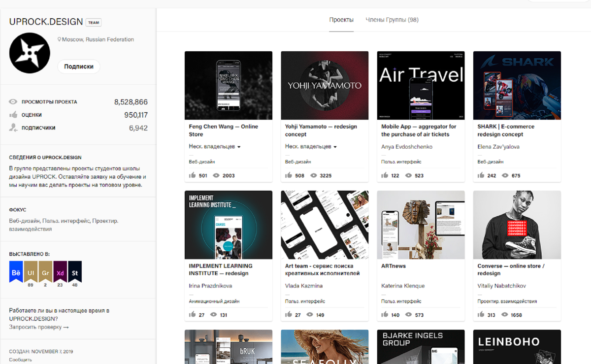The height and width of the screenshot is (364, 591).
Task: Open the Feng Chen Wang Online Store thumbnail
Action: (229, 85)
